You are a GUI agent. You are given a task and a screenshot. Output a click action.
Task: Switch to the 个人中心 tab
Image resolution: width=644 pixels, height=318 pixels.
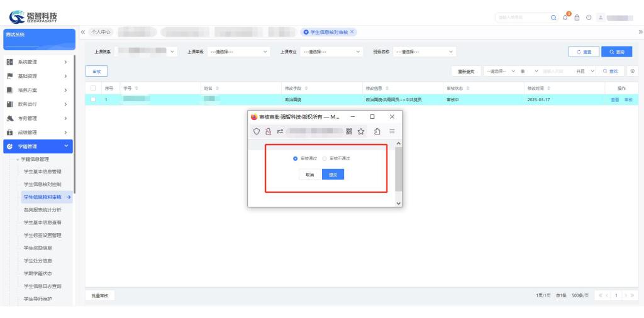pos(101,32)
